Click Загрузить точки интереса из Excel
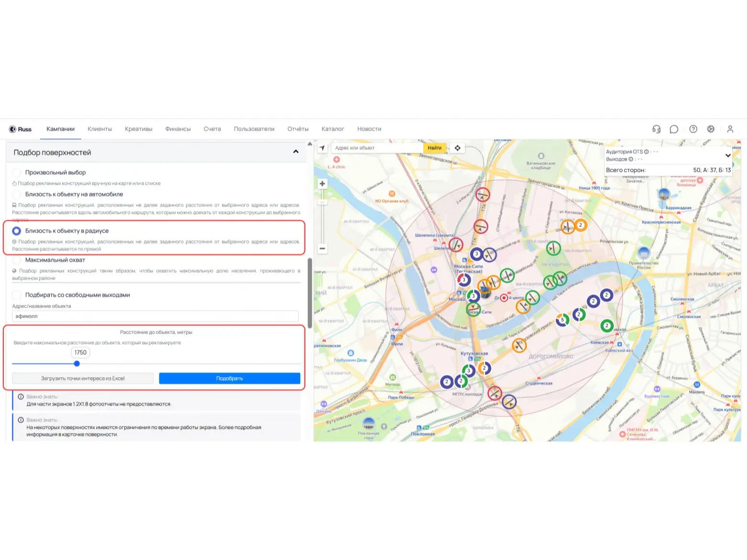Image resolution: width=747 pixels, height=560 pixels. click(x=83, y=378)
